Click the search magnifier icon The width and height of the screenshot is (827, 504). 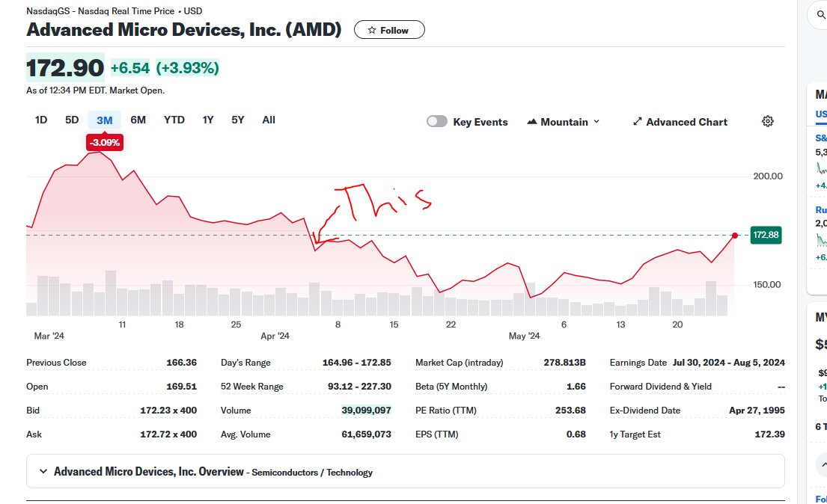point(821,14)
